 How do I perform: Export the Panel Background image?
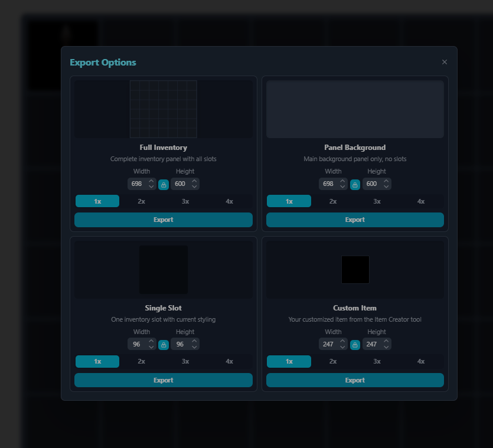click(x=355, y=220)
